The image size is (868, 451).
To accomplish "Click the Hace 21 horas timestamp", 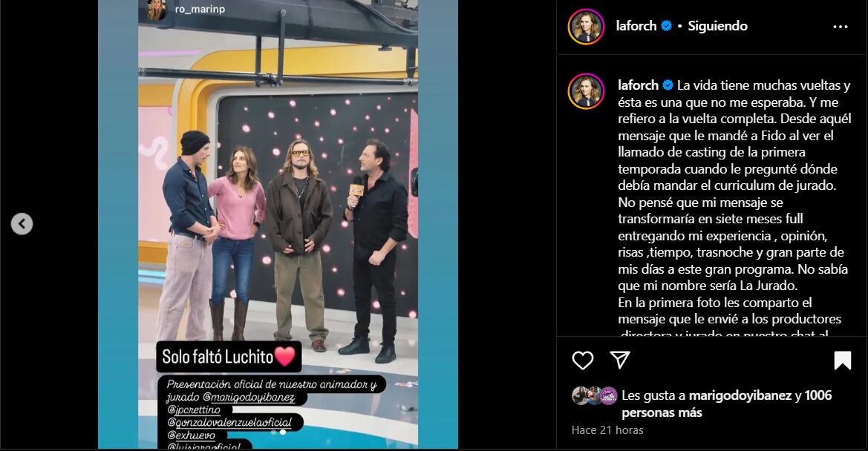I will (607, 430).
